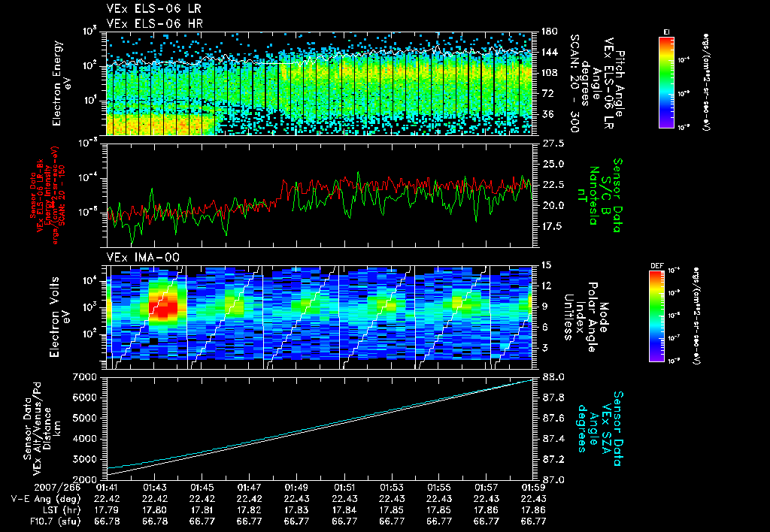Click the "F10.7 (sfu)" row label
This screenshot has height=532, width=770.
tap(55, 521)
